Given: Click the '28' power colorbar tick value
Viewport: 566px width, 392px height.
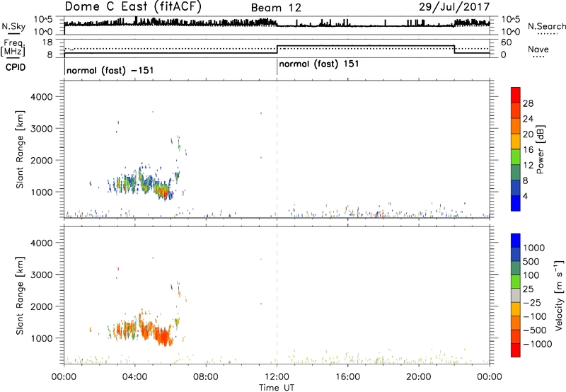Looking at the screenshot, I should pyautogui.click(x=528, y=103).
